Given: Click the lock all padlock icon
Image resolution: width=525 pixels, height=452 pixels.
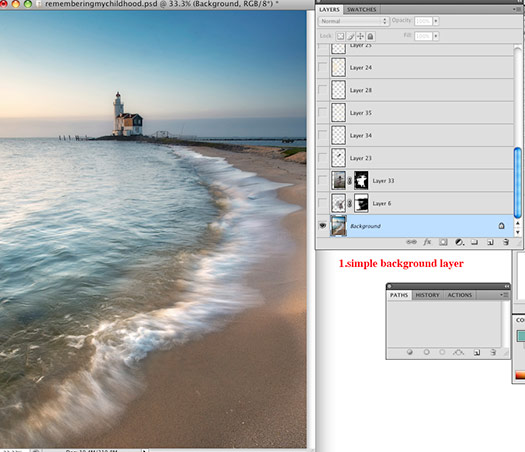Looking at the screenshot, I should click(x=370, y=36).
